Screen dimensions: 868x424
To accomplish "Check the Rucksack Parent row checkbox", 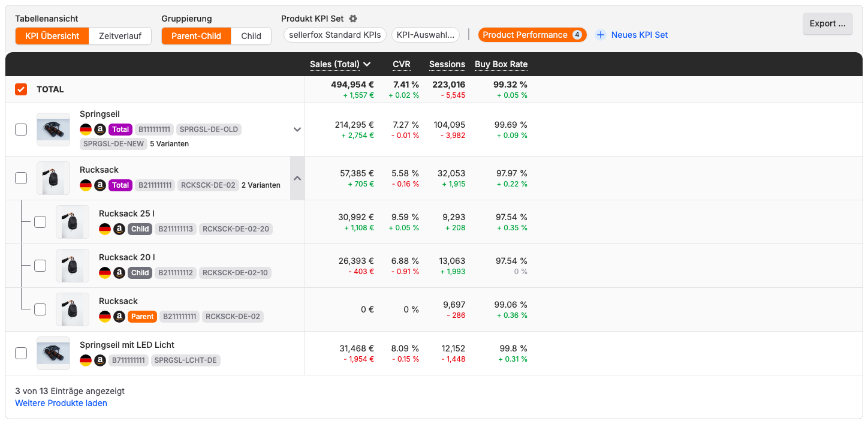I will click(x=40, y=309).
